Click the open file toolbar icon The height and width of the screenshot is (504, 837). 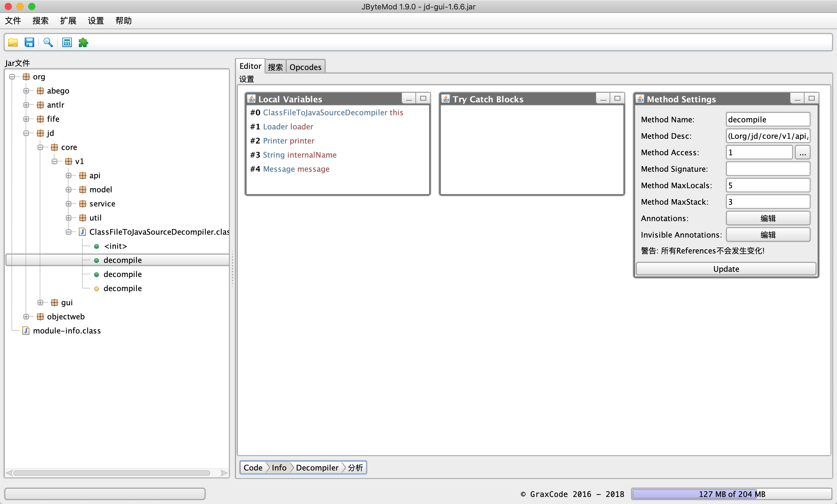click(13, 42)
